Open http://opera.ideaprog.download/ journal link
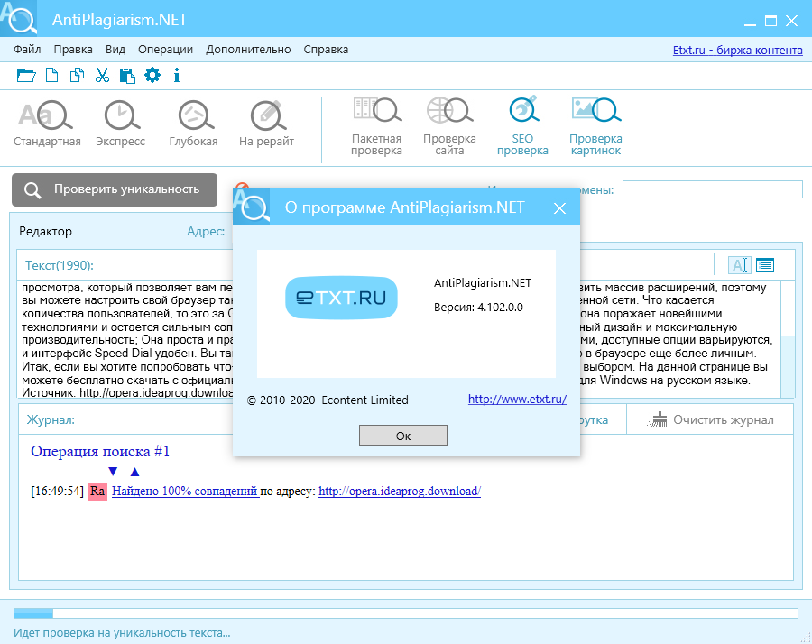This screenshot has width=812, height=644. click(x=400, y=491)
